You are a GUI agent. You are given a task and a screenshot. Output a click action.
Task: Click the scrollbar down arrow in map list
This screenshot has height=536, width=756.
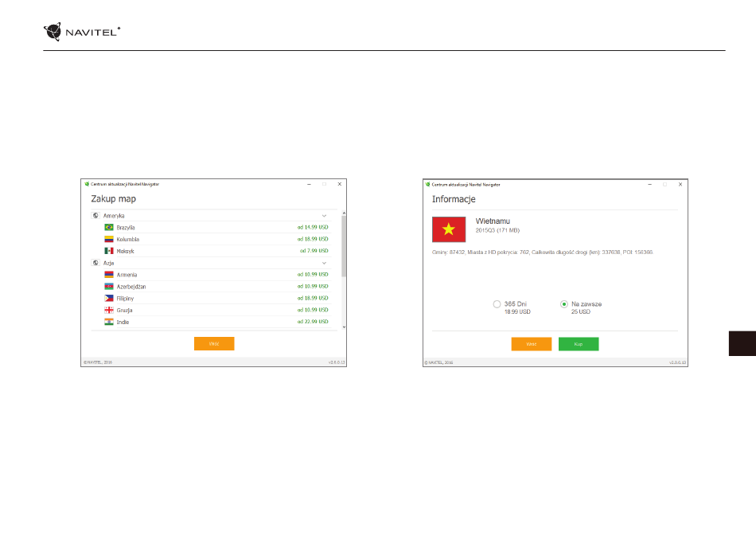click(344, 327)
